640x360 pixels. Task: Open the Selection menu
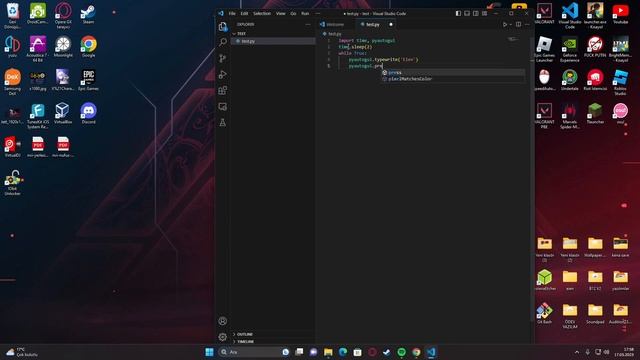(x=262, y=13)
